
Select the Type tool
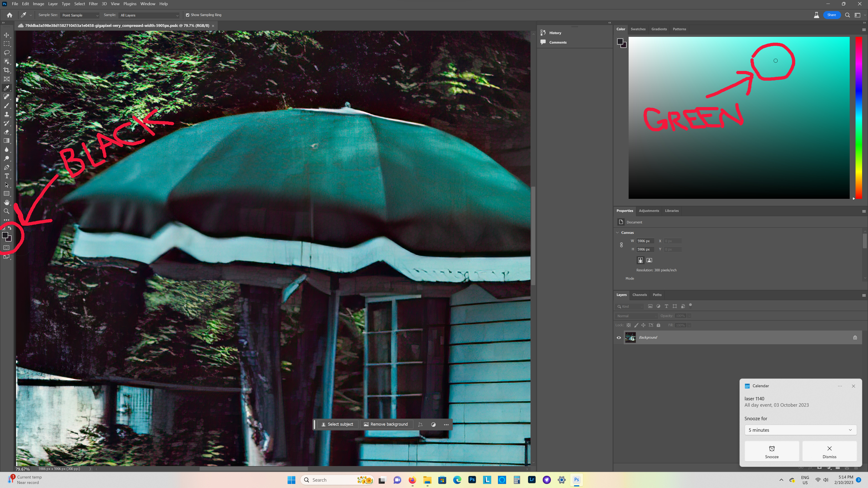tap(7, 176)
